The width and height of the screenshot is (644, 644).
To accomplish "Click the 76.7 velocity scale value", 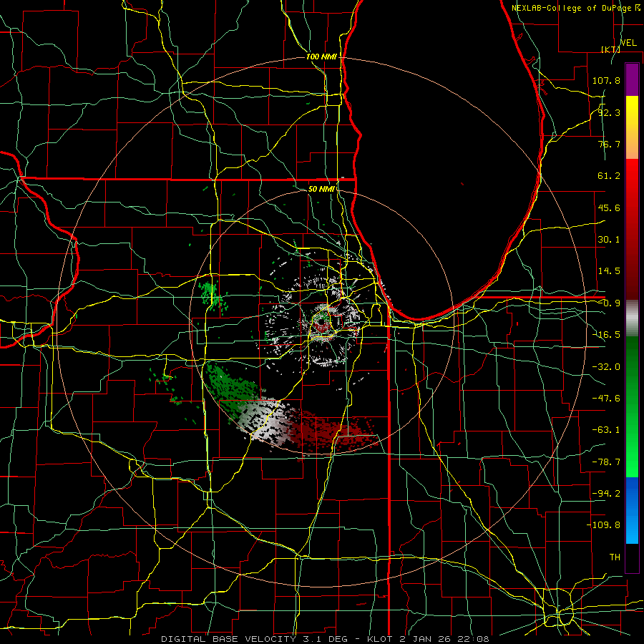I will point(609,144).
